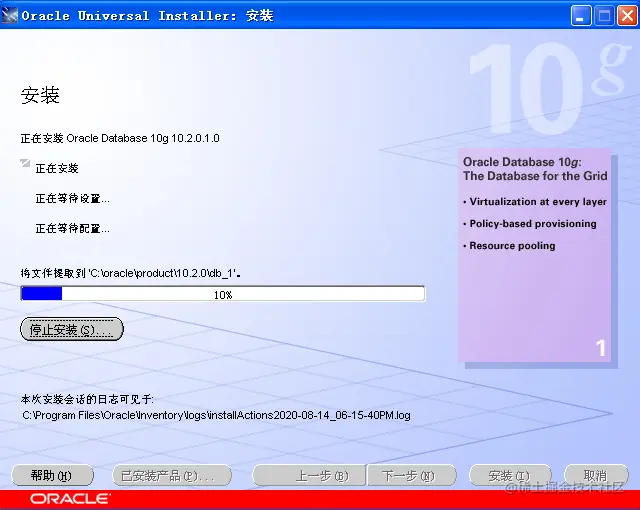The height and width of the screenshot is (510, 640).
Task: Click the 正在等待设置... status line
Action: (73, 199)
